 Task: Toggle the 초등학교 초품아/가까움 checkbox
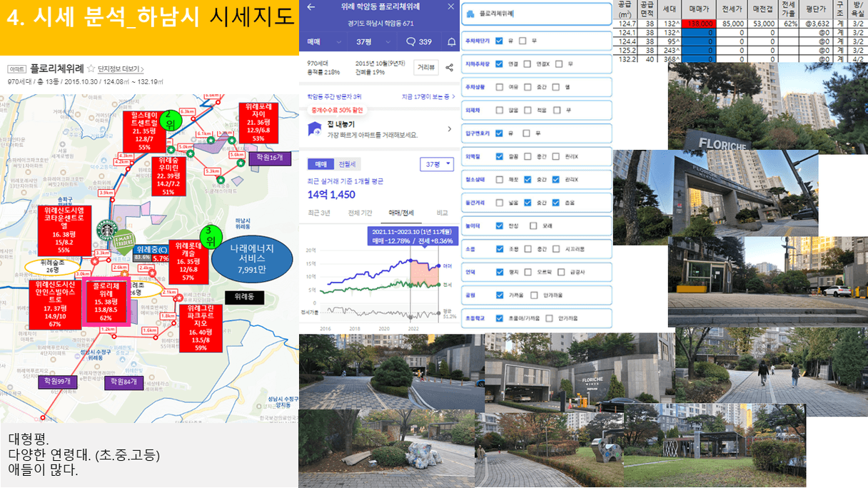pyautogui.click(x=499, y=318)
